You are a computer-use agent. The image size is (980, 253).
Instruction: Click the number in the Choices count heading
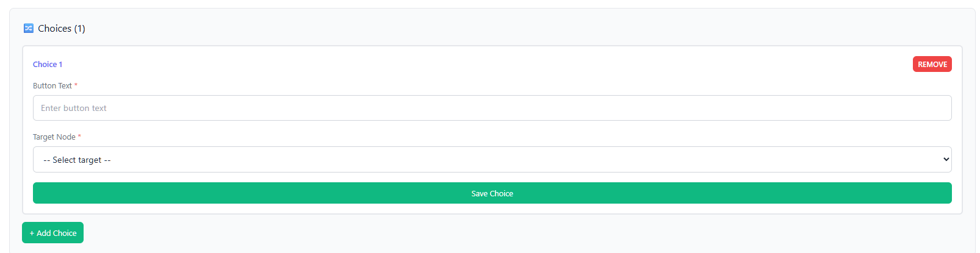coord(79,28)
